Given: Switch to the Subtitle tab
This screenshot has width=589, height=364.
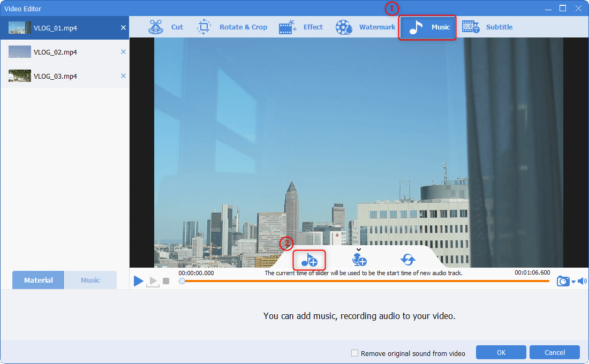Looking at the screenshot, I should [487, 27].
